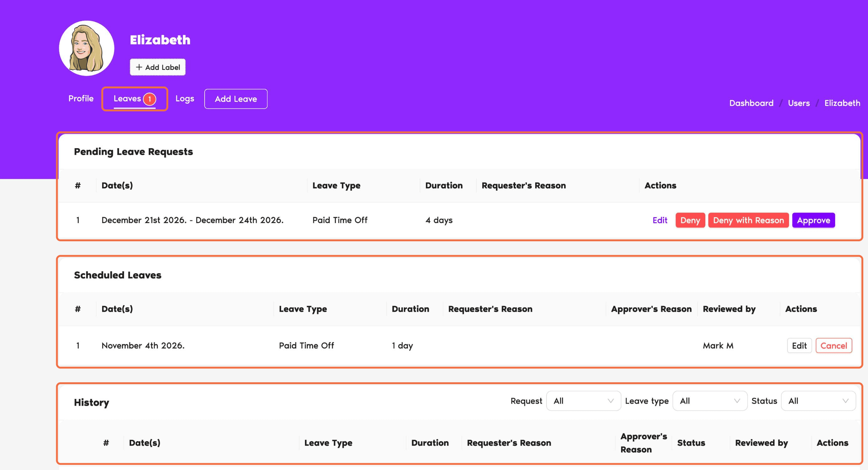
Task: Open the Status filter dropdown
Action: (x=818, y=401)
